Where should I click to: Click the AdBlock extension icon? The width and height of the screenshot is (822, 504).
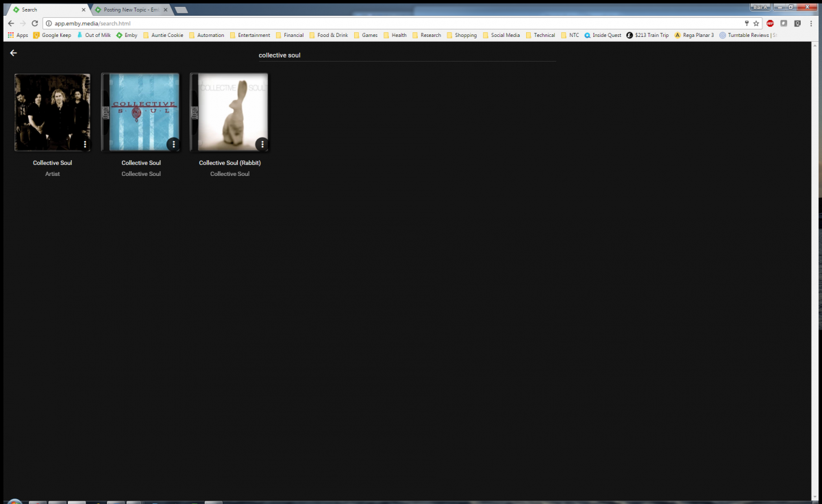770,23
